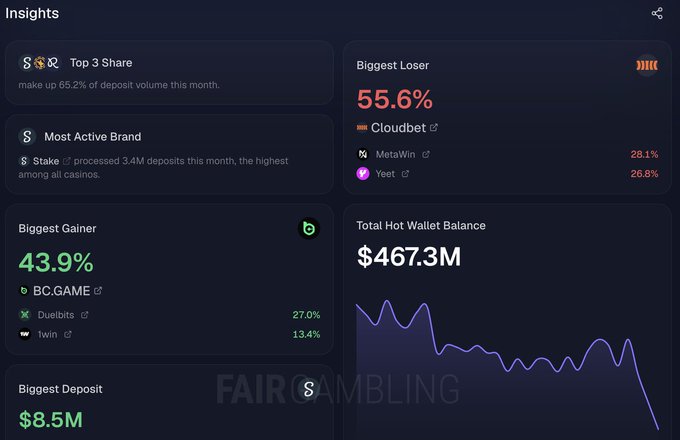This screenshot has height=440, width=680.
Task: Click the Stake logo in Top 3 Share
Action: [x=27, y=63]
